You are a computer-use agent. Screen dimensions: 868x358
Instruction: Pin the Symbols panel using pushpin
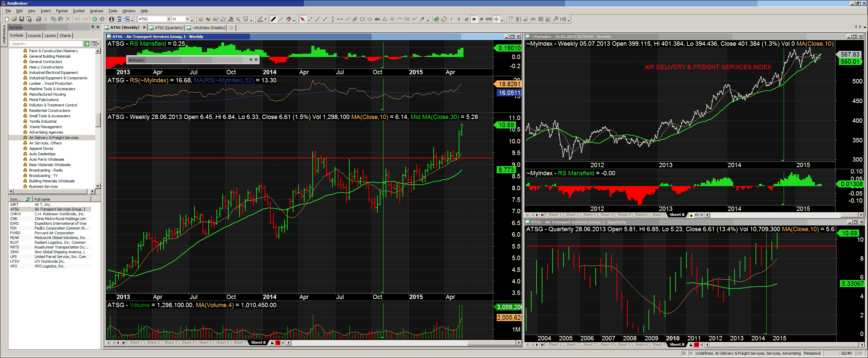(x=92, y=27)
